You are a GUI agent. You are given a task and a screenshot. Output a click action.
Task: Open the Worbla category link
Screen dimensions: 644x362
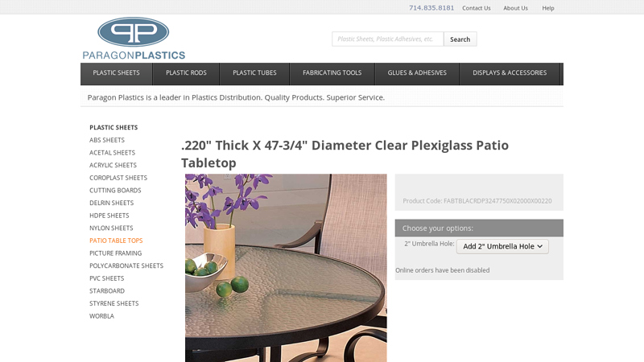point(102,316)
